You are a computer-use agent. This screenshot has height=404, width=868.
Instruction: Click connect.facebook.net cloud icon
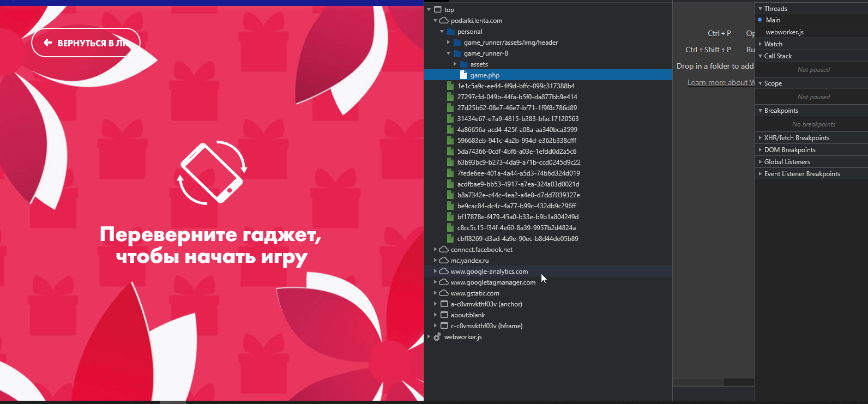tap(444, 250)
